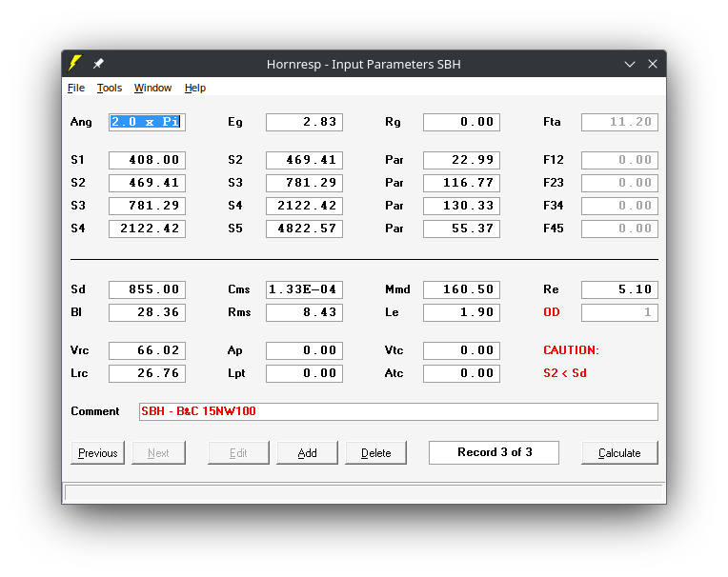Viewport: 728px width, 577px height.
Task: Click the Vrc field with 66.02
Action: [x=147, y=350]
